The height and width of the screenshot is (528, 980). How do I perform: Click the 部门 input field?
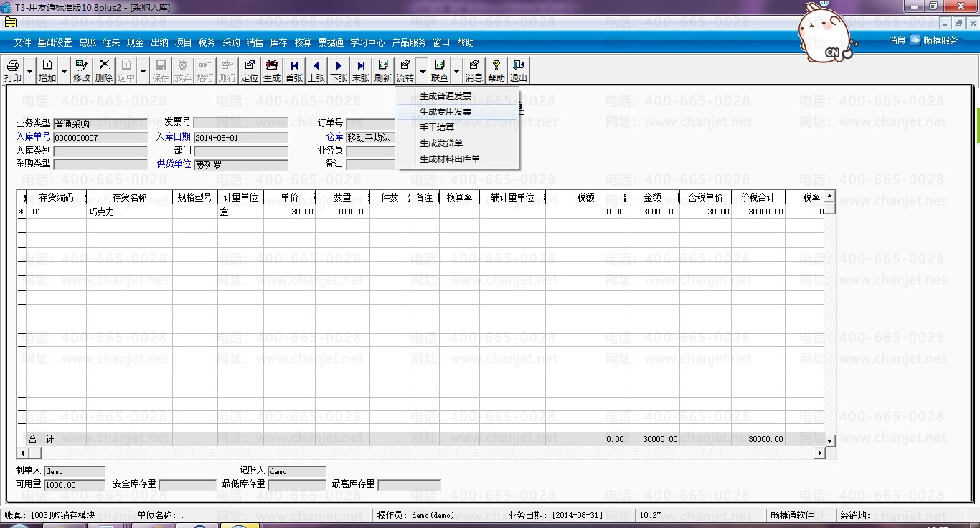[240, 151]
